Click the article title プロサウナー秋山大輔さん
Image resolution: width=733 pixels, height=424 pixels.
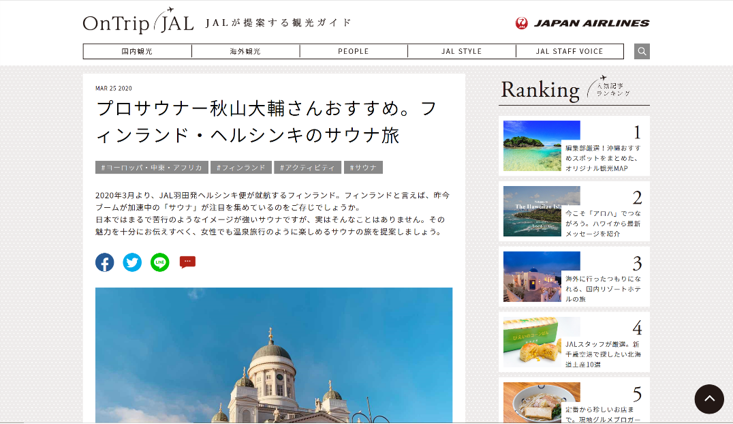click(266, 122)
